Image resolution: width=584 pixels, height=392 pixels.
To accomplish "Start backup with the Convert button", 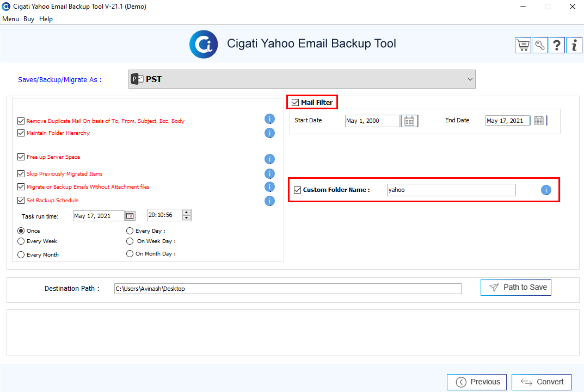I will click(x=542, y=382).
